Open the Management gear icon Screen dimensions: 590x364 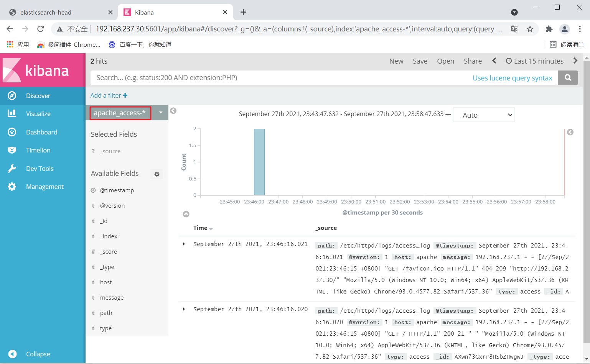(x=12, y=187)
